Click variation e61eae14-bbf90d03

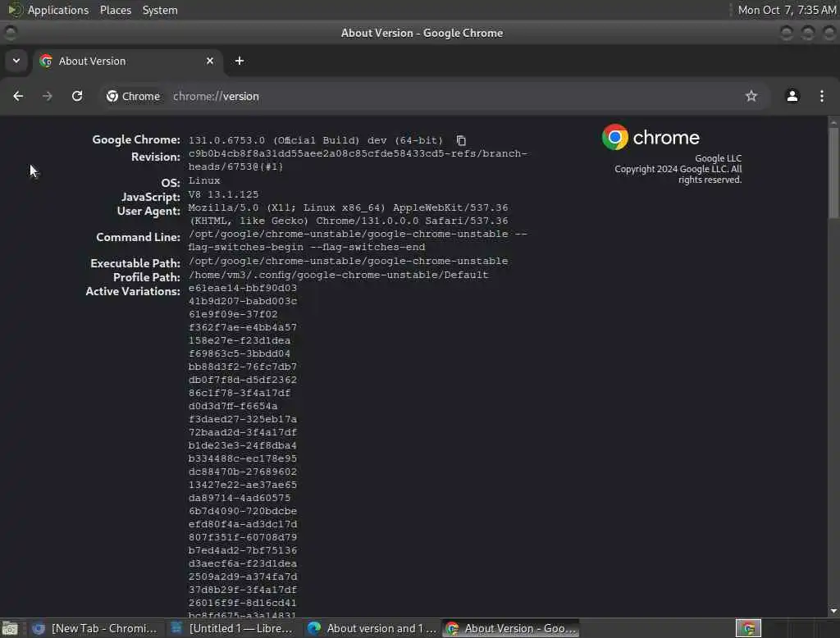coord(243,288)
